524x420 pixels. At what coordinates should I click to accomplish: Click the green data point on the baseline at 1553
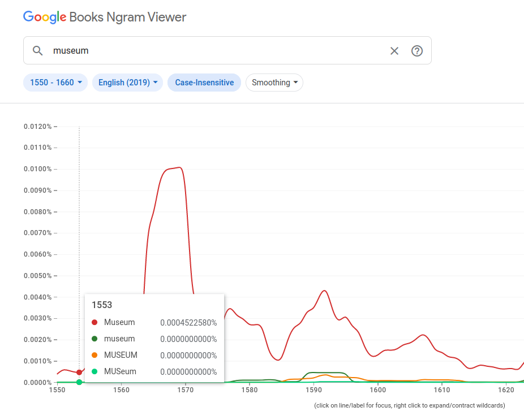[79, 382]
